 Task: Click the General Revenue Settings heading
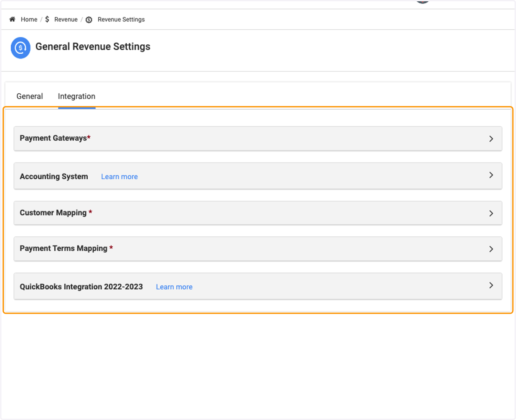pyautogui.click(x=93, y=46)
